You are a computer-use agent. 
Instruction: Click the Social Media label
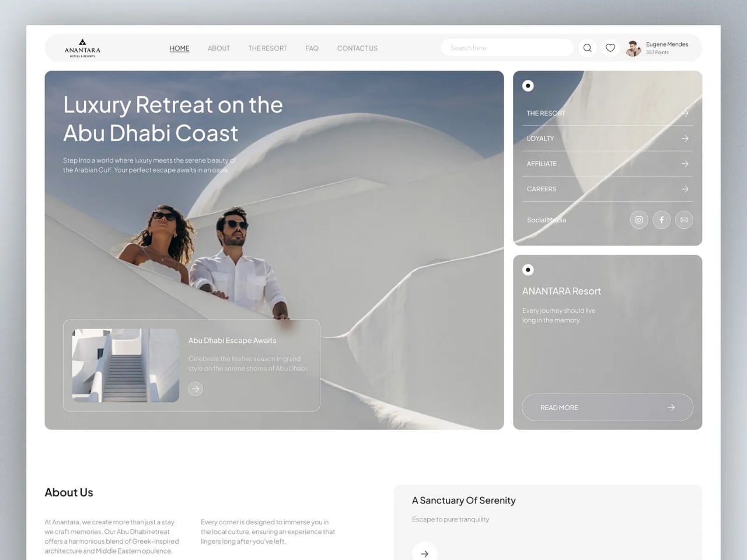(x=546, y=220)
